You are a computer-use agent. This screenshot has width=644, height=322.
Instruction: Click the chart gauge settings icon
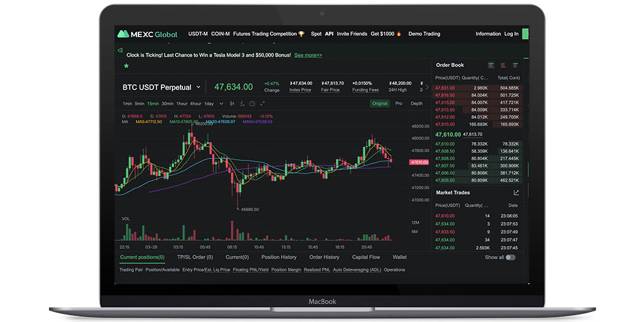(252, 104)
